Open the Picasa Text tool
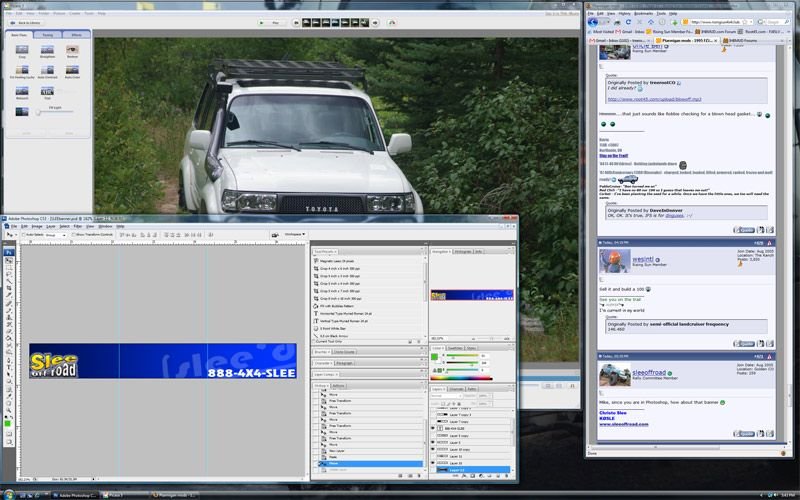Screen dimensions: 800x500 47,91
